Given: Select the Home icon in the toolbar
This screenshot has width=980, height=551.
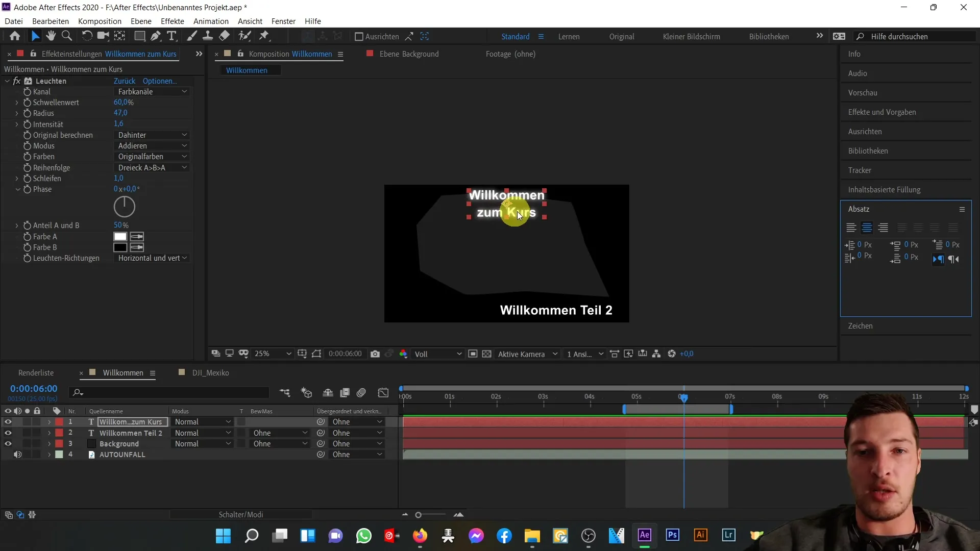Looking at the screenshot, I should tap(15, 36).
